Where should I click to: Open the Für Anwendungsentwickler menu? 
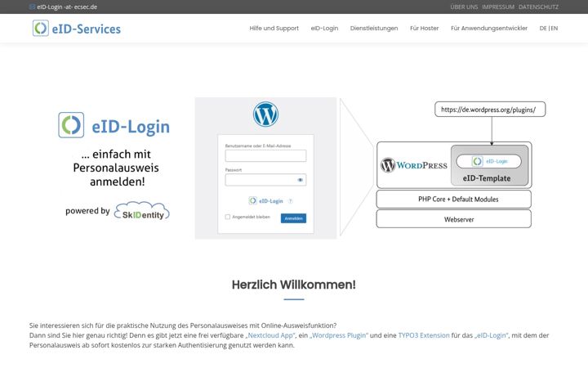pyautogui.click(x=489, y=28)
